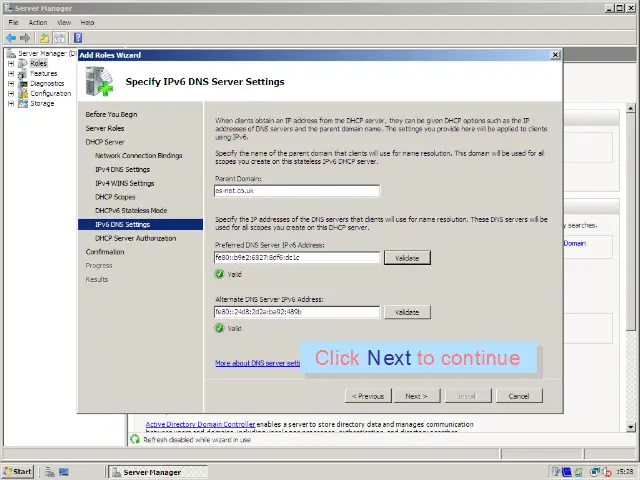This screenshot has width=640, height=480.
Task: Click the Show/Hide console tree toolbar icon
Action: [60, 38]
